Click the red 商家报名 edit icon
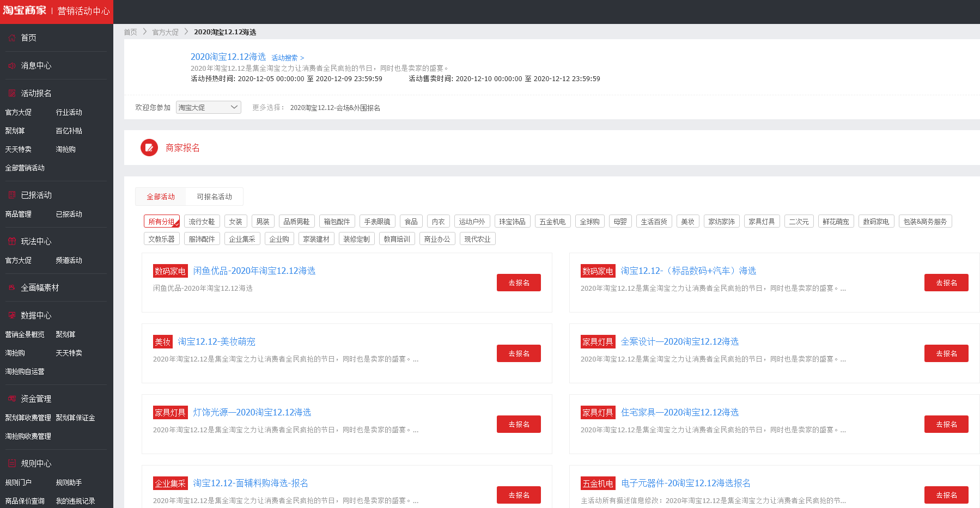 pyautogui.click(x=149, y=148)
